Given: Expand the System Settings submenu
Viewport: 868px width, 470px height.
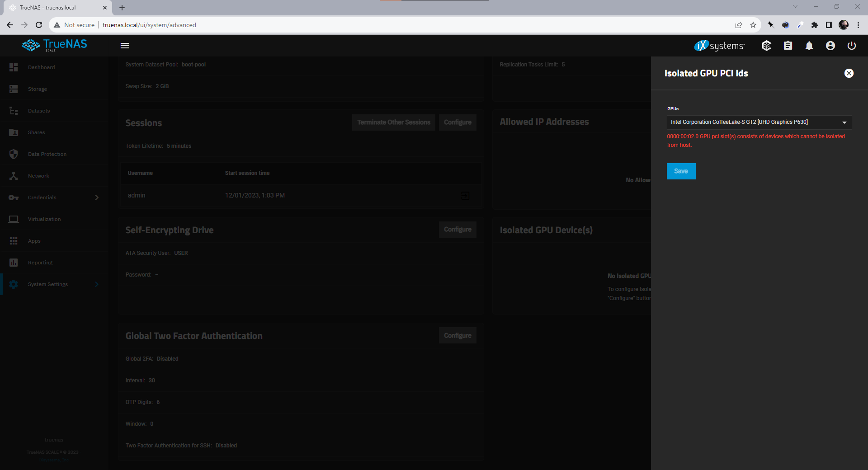Looking at the screenshot, I should tap(96, 284).
